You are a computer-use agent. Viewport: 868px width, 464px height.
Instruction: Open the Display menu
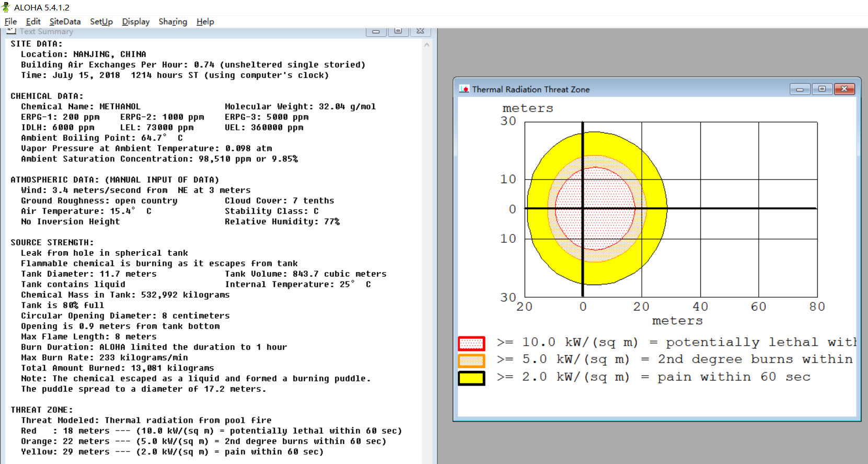(135, 21)
